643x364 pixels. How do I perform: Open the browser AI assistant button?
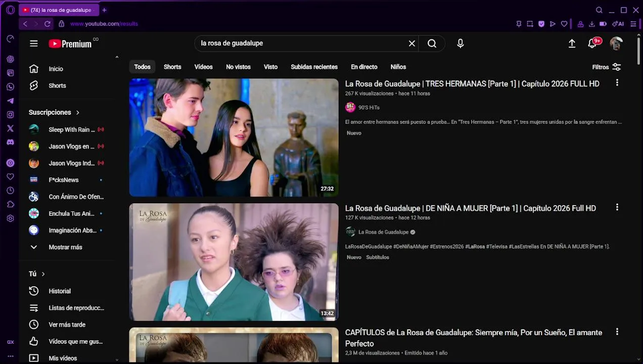click(x=618, y=24)
